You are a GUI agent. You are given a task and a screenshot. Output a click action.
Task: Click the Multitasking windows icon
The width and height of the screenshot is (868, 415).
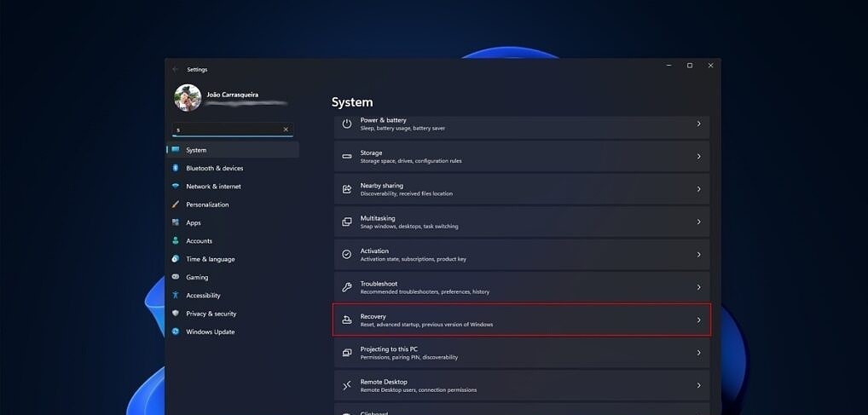point(347,222)
